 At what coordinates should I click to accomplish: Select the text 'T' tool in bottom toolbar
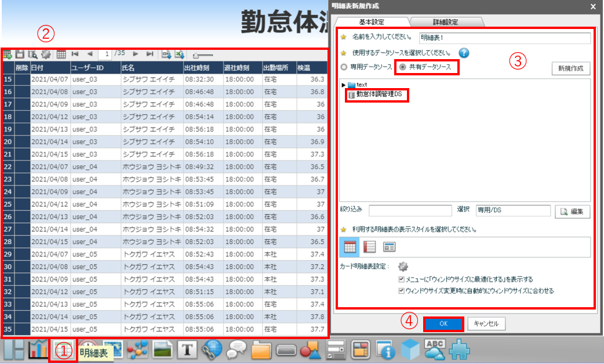click(187, 350)
